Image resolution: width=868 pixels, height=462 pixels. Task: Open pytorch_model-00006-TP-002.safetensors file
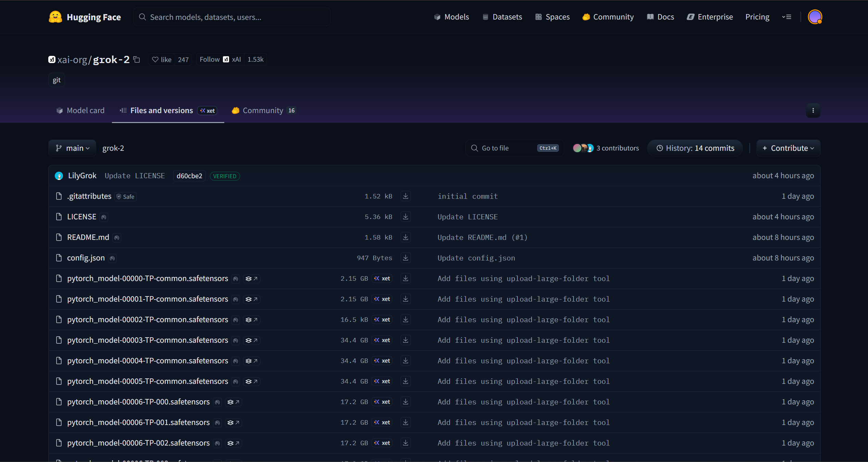coord(138,443)
